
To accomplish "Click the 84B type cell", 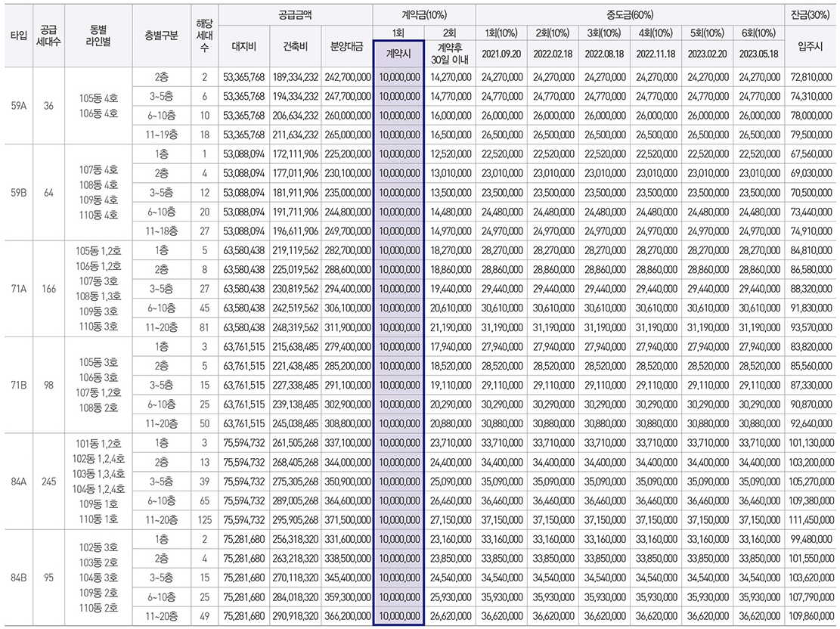I will pyautogui.click(x=19, y=578).
